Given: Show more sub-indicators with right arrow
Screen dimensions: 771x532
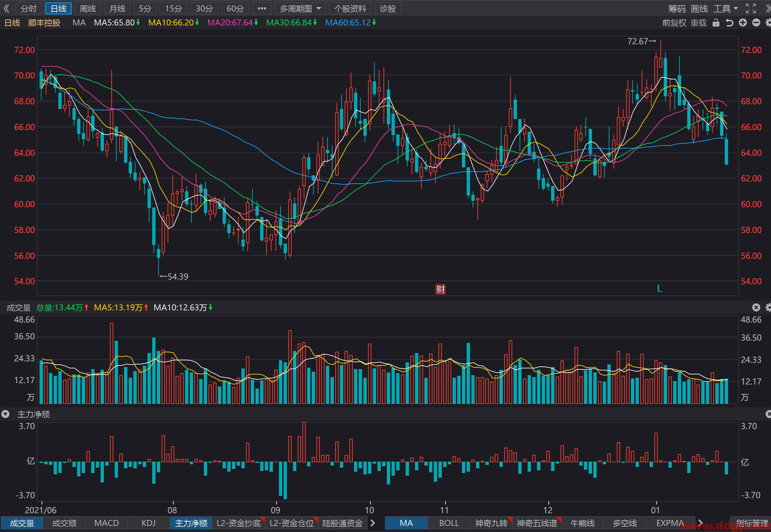Looking at the screenshot, I should click(372, 523).
